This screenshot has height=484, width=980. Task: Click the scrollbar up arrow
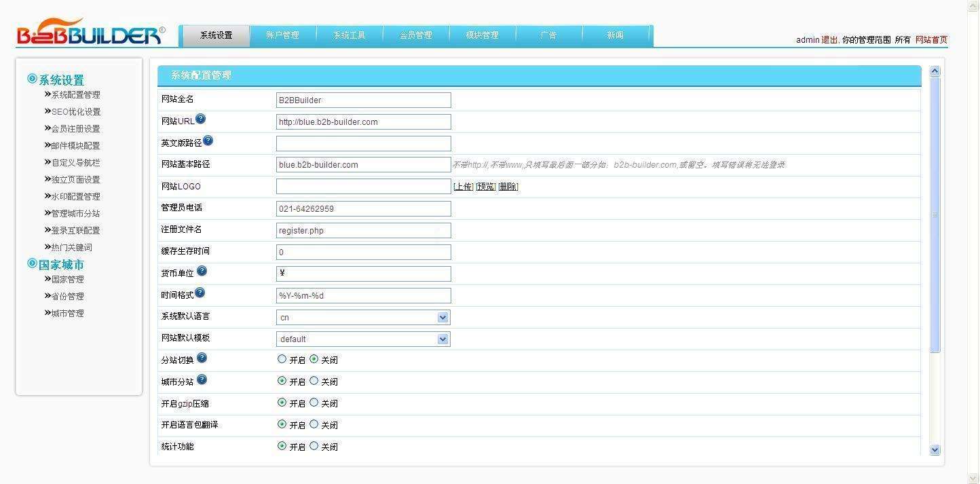point(935,71)
